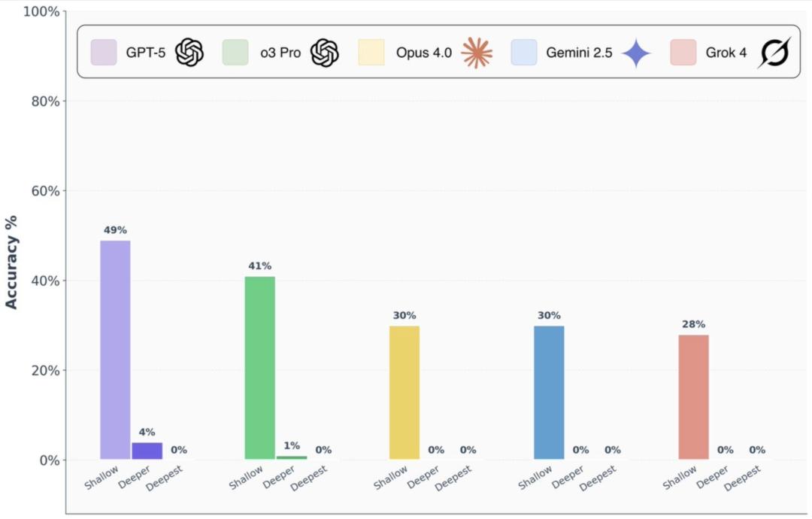This screenshot has height=519, width=812.
Task: Click the Opus 4.0 legend label text
Action: tap(424, 53)
